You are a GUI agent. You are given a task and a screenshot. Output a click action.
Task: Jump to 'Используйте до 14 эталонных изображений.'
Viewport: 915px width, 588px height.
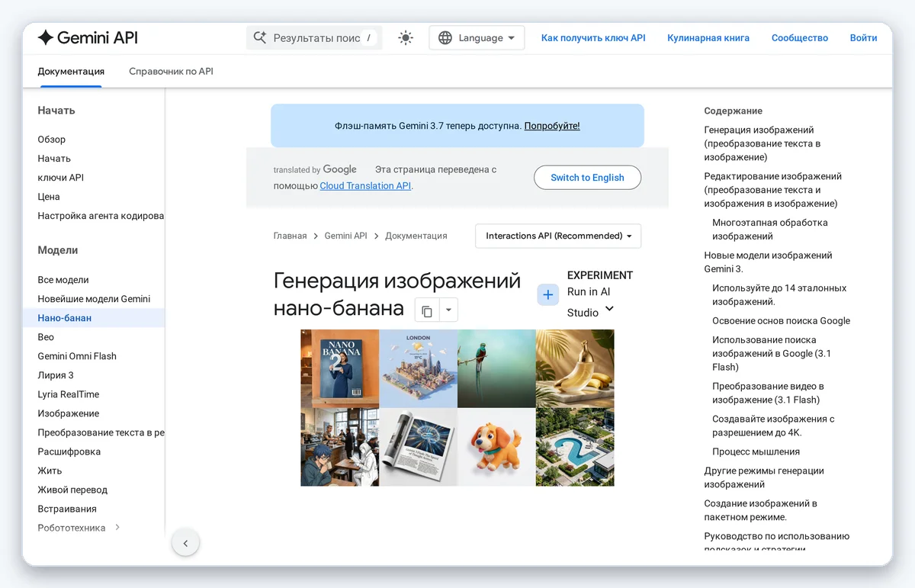coord(779,295)
